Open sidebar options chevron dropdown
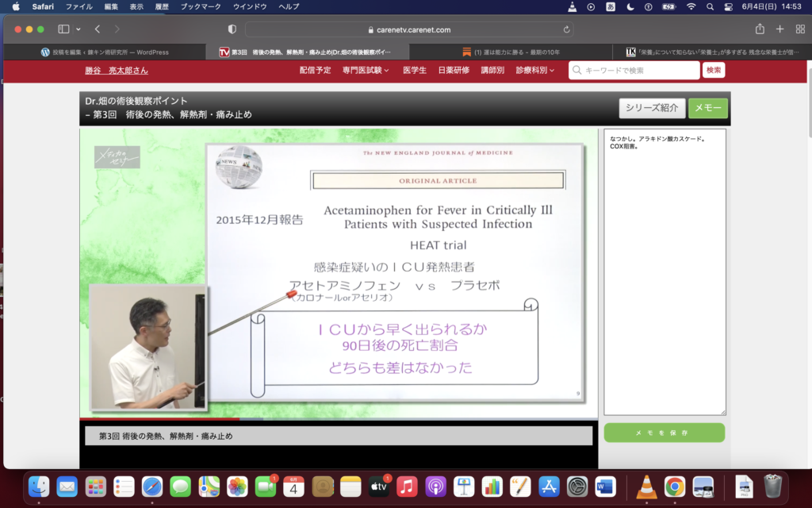Image resolution: width=812 pixels, height=508 pixels. 78,29
